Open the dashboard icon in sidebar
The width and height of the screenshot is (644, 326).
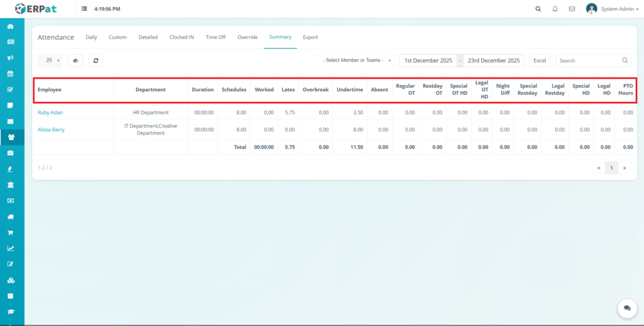10,27
